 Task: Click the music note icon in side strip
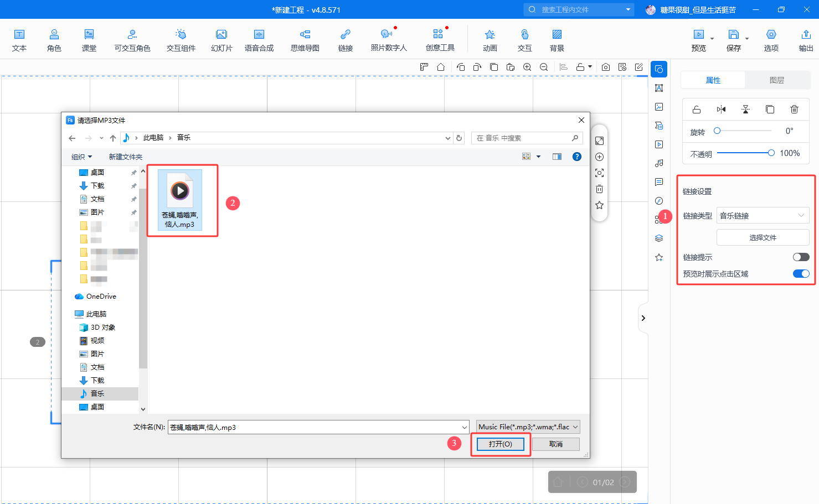659,163
